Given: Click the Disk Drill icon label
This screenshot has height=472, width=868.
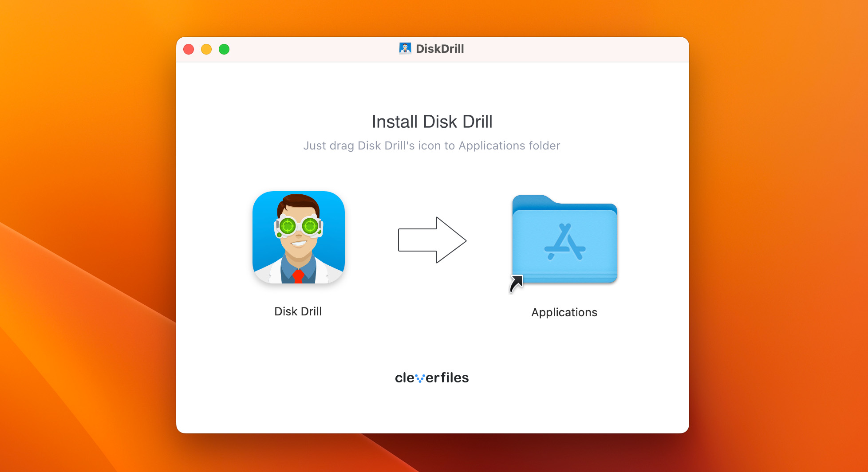Looking at the screenshot, I should point(298,311).
